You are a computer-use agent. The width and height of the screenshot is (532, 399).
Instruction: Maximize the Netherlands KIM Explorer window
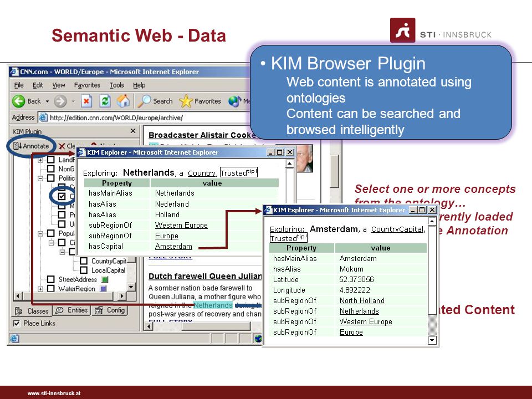pyautogui.click(x=280, y=152)
